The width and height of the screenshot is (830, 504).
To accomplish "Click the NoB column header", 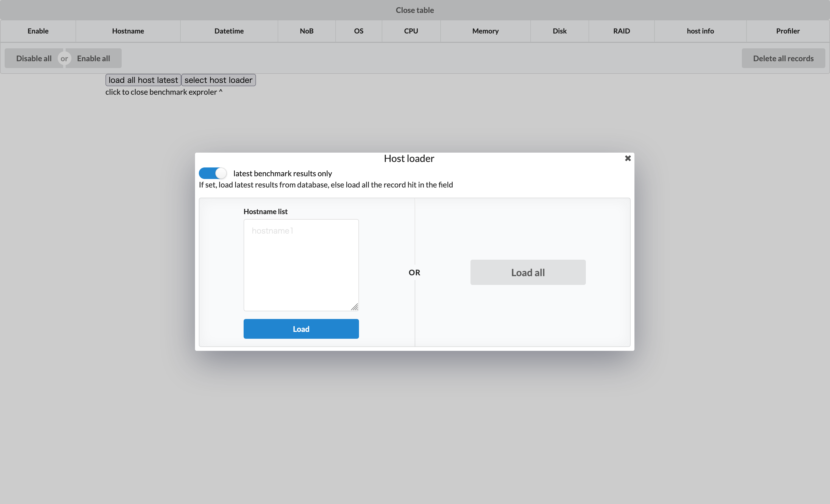I will pos(307,31).
